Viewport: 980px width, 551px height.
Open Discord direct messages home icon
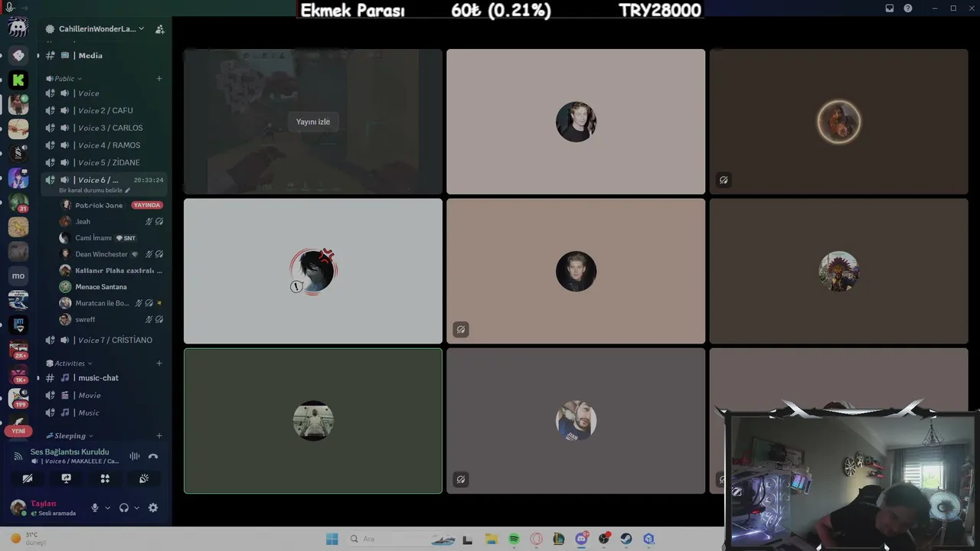point(18,28)
